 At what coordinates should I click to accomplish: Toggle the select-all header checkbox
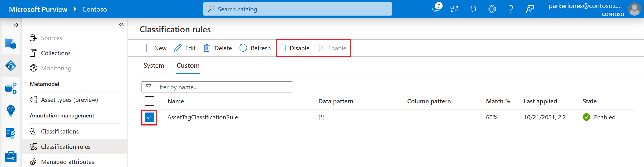[x=149, y=101]
